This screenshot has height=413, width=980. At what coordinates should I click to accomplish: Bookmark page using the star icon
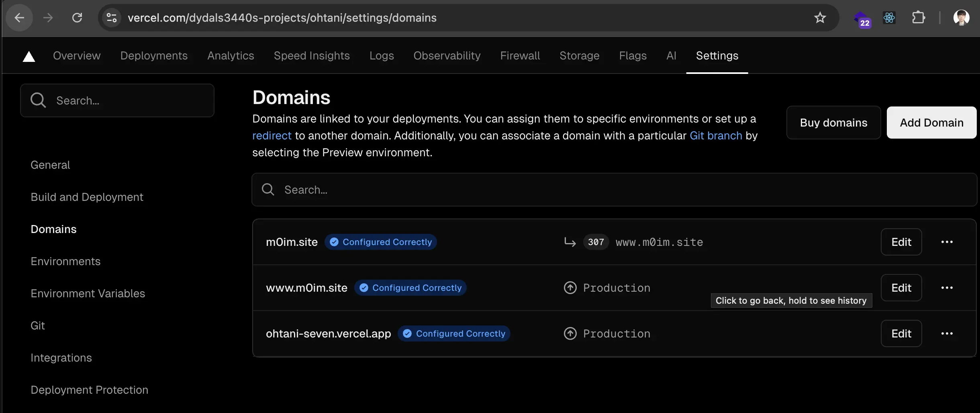[x=820, y=18]
